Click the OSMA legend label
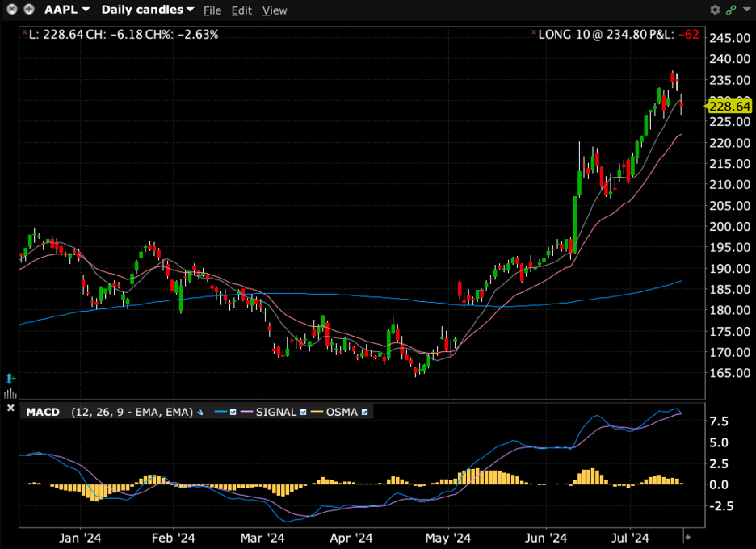756x549 pixels. click(342, 412)
